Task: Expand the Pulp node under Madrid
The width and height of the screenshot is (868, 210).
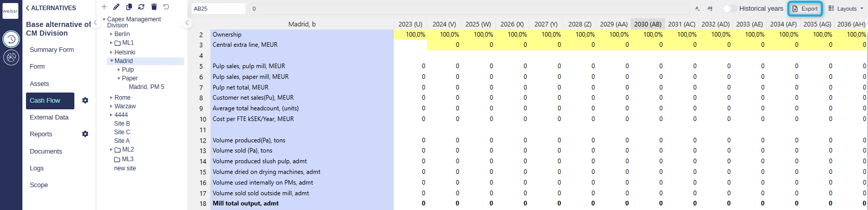Action: point(119,70)
